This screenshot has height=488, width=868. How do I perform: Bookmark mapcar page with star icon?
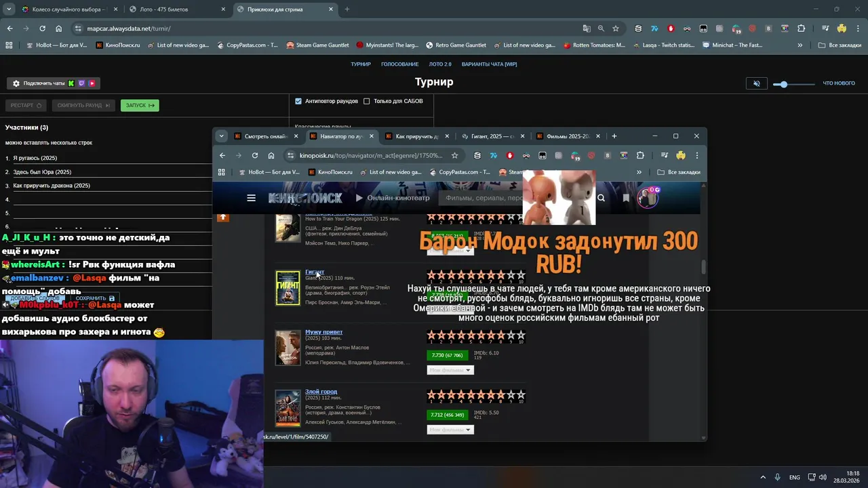tap(616, 28)
